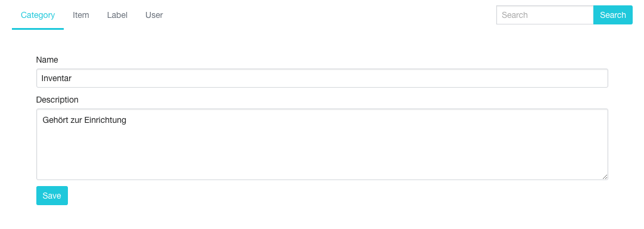Click the Description field label
The image size is (644, 229).
[x=57, y=100]
